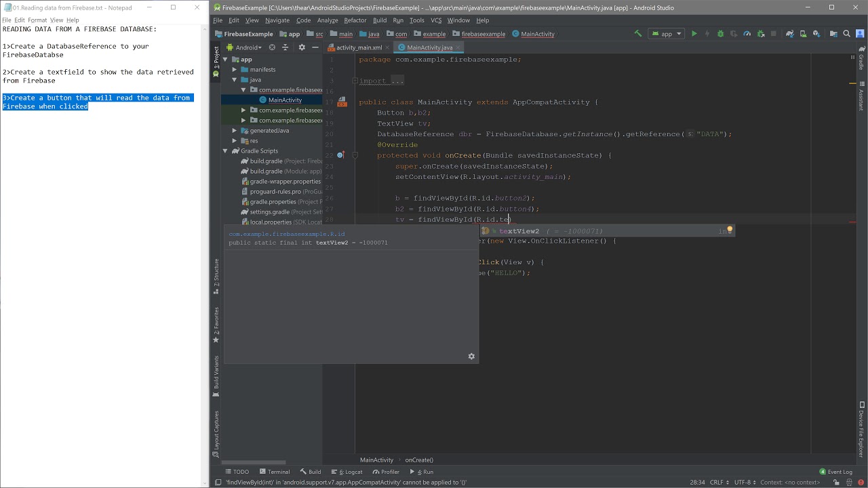The image size is (868, 488).
Task: Toggle the Gradle right side tab
Action: (x=862, y=58)
